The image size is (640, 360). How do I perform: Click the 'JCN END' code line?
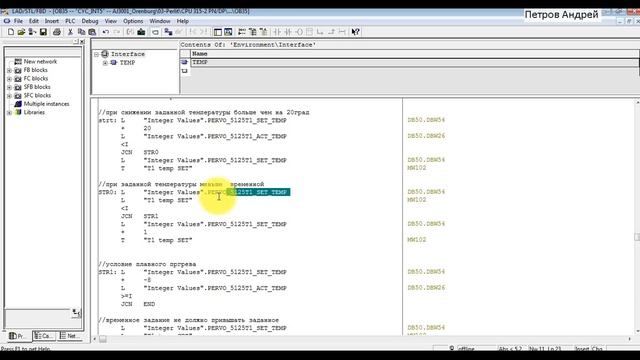point(138,304)
